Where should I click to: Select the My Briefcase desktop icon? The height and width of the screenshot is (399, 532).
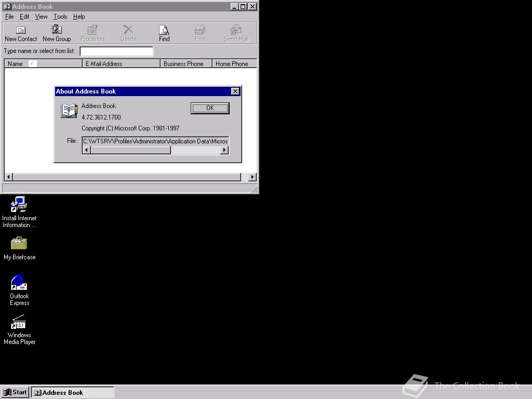[19, 248]
